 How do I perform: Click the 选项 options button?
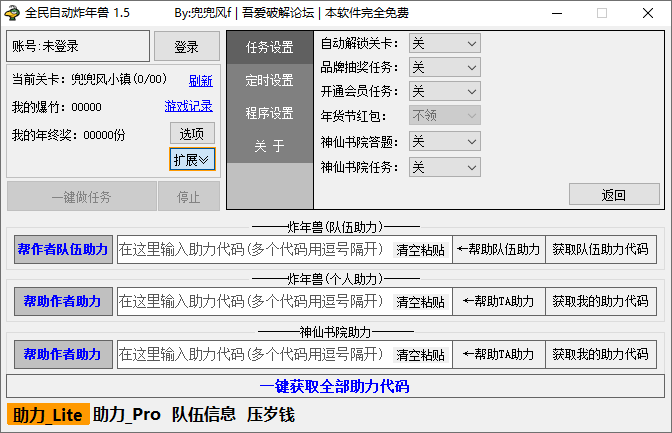coord(192,134)
